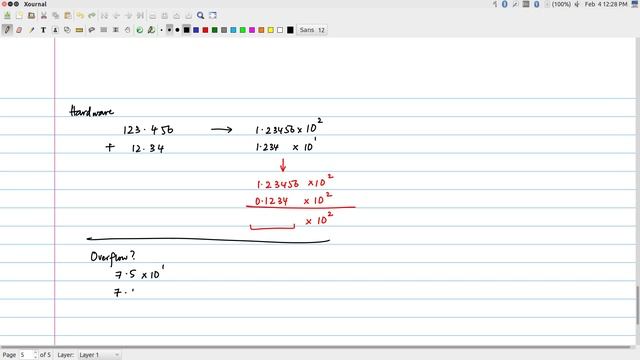640x360 pixels.
Task: Click the page number field showing 5
Action: click(x=26, y=355)
